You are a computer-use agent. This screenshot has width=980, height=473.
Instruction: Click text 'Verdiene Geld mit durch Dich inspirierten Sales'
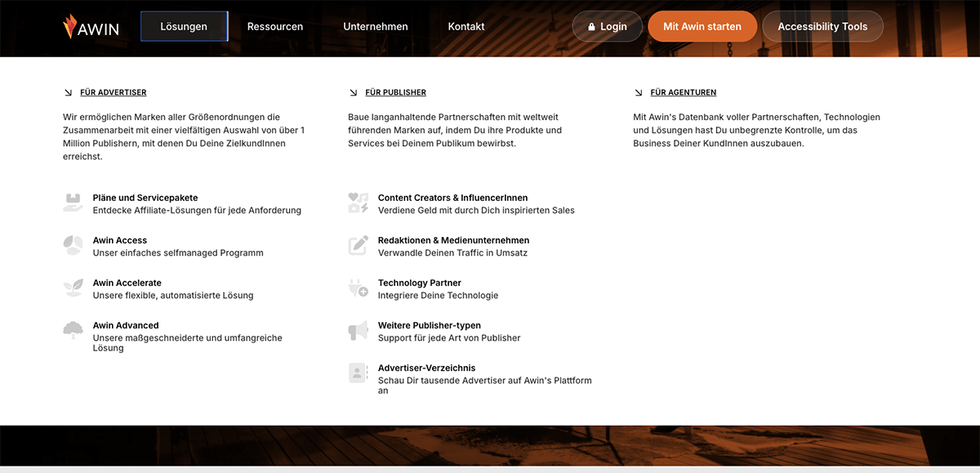(x=476, y=210)
